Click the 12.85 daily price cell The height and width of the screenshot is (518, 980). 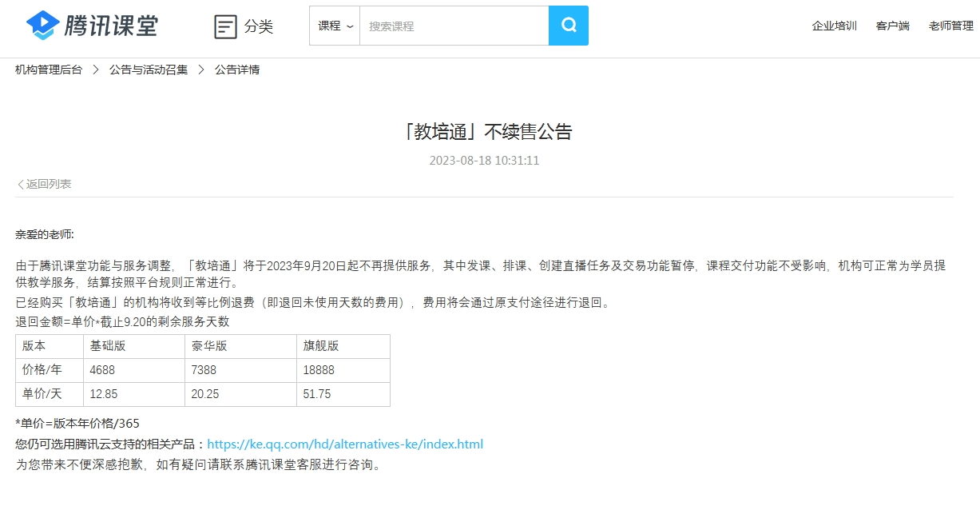point(134,394)
